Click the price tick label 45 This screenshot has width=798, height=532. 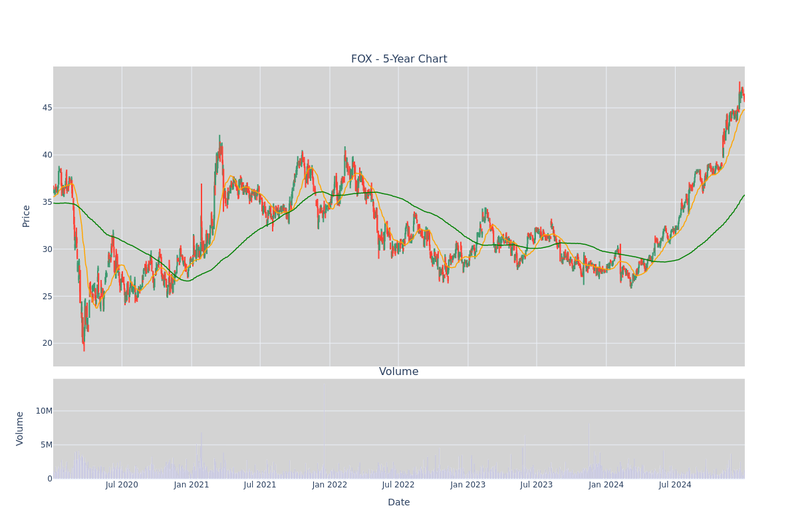tap(47, 108)
